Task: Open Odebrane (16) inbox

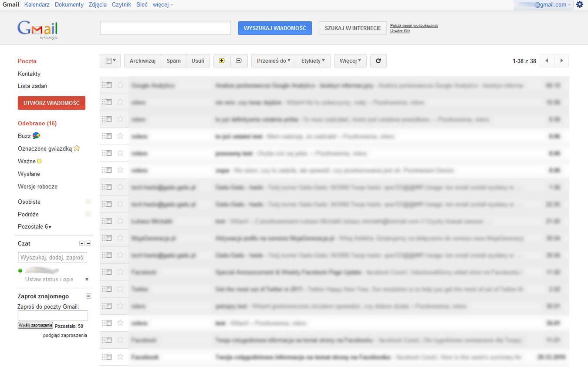Action: pos(37,124)
